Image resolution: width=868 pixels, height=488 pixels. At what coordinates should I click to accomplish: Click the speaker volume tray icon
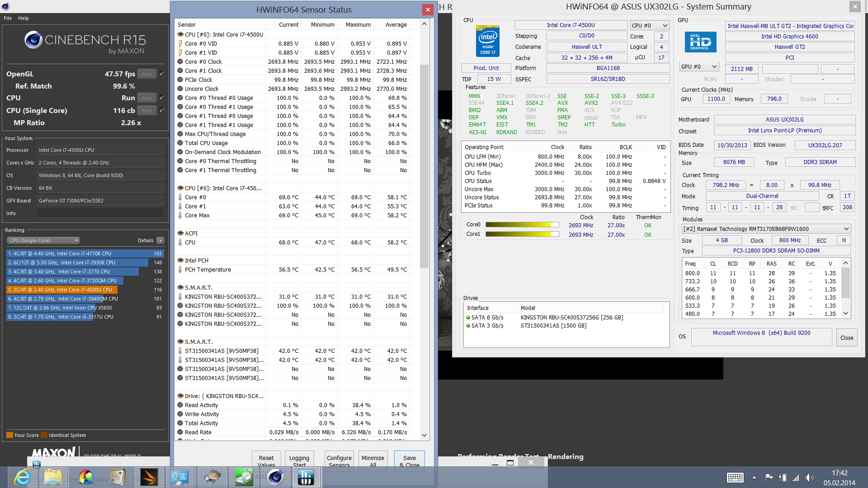pyautogui.click(x=809, y=478)
